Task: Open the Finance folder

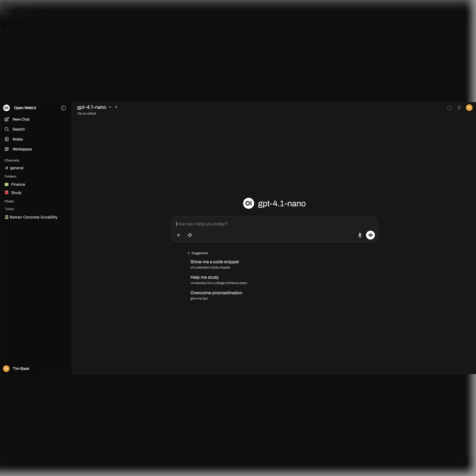Action: (x=36, y=184)
